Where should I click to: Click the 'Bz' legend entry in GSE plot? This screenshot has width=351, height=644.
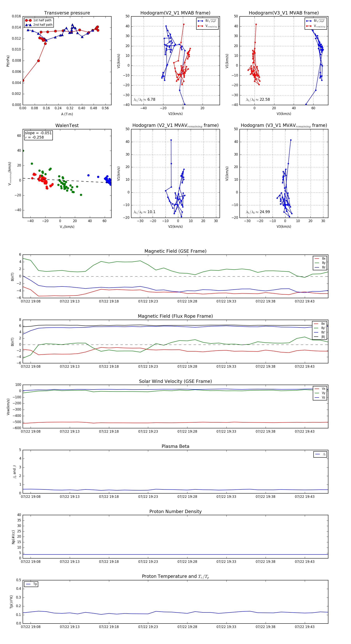tap(320, 267)
